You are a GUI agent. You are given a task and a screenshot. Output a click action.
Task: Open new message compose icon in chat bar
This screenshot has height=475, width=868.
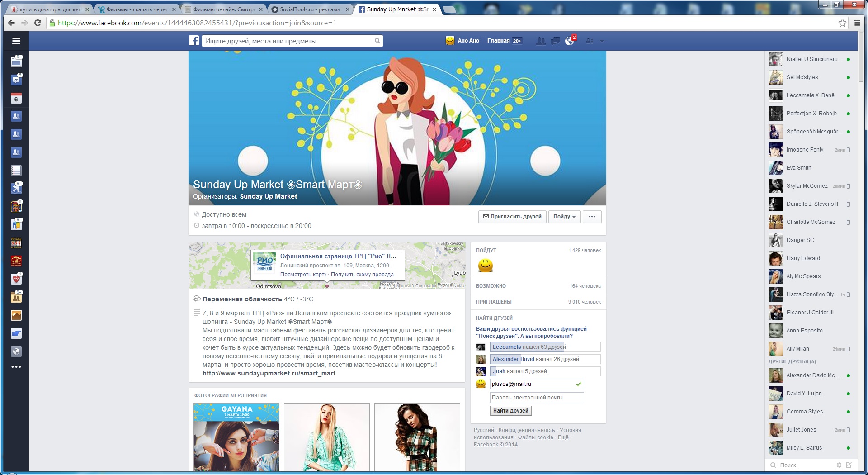849,465
